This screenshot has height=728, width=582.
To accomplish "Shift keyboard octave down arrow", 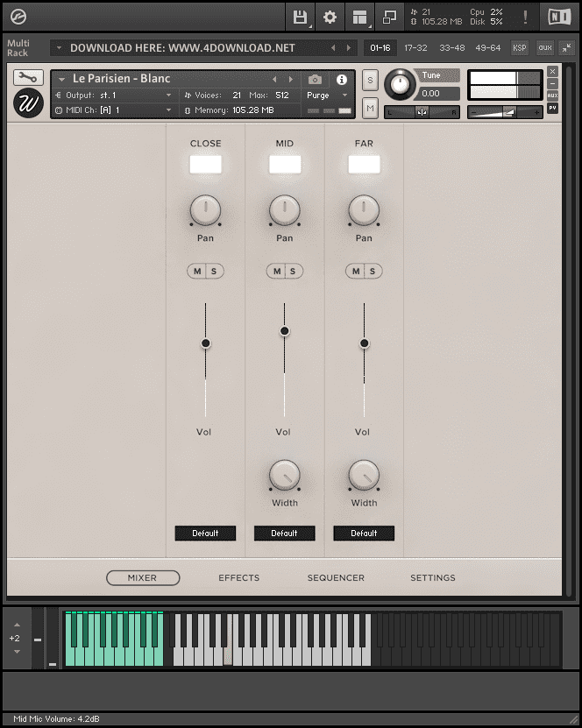I will coord(18,652).
